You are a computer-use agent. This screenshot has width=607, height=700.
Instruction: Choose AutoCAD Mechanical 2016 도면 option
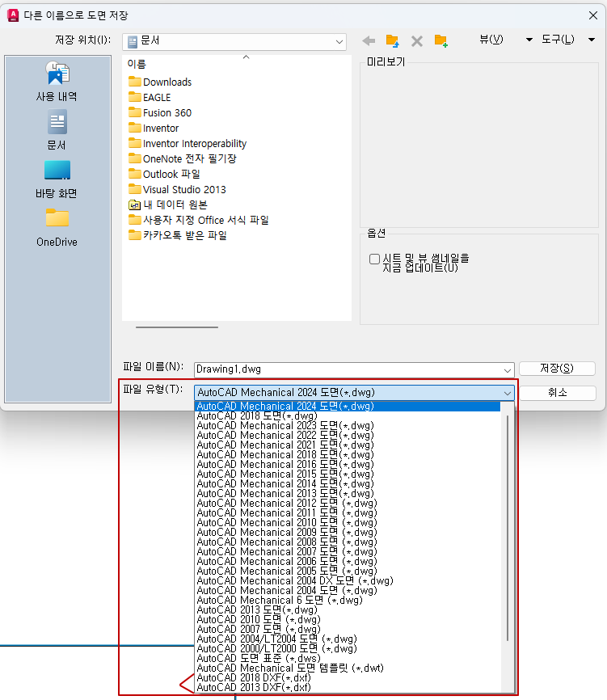pos(348,465)
